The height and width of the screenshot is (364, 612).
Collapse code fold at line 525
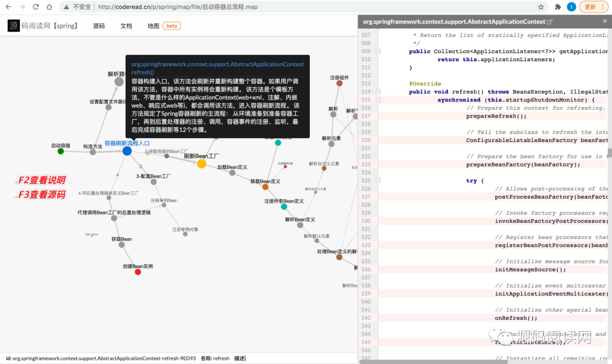coord(378,181)
